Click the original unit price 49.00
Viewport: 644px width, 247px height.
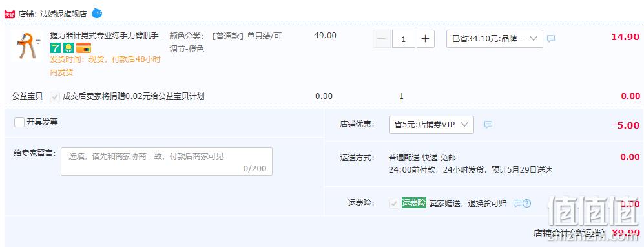(326, 36)
